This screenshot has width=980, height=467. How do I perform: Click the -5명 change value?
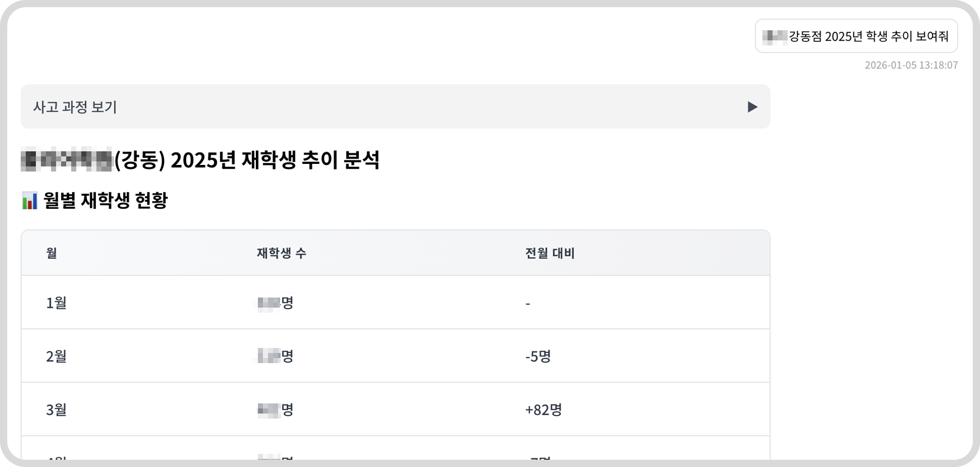coord(537,356)
